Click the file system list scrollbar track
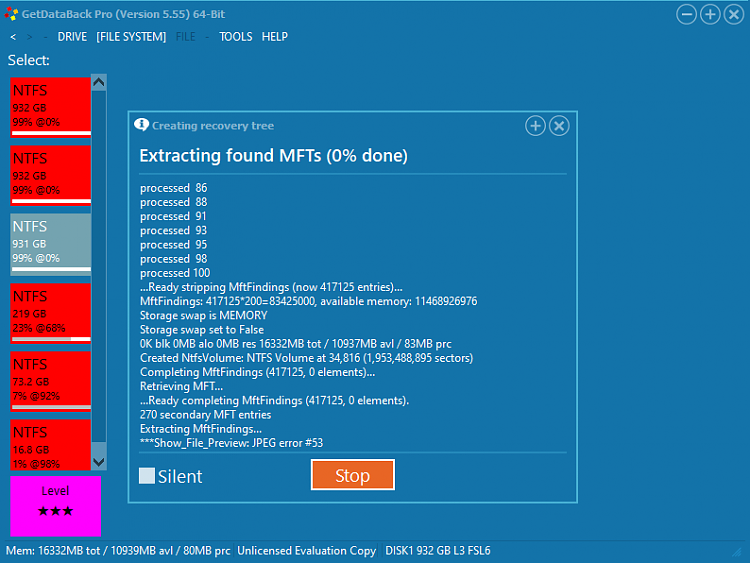The width and height of the screenshot is (750, 563). pos(99,268)
